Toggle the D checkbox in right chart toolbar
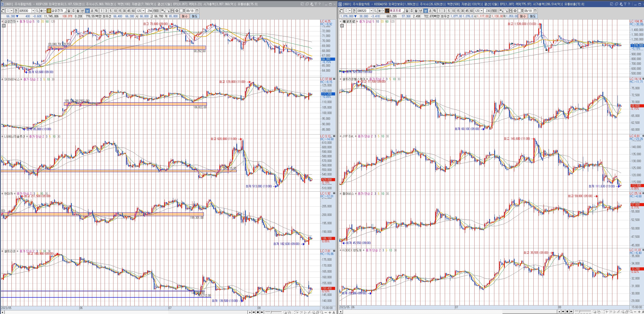 tap(520, 11)
